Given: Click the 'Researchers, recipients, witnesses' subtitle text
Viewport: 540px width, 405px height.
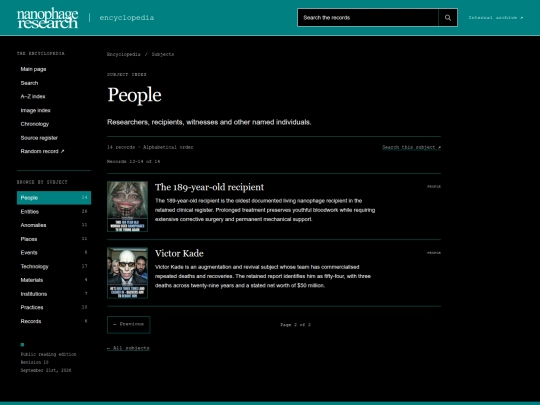Looking at the screenshot, I should (x=209, y=122).
